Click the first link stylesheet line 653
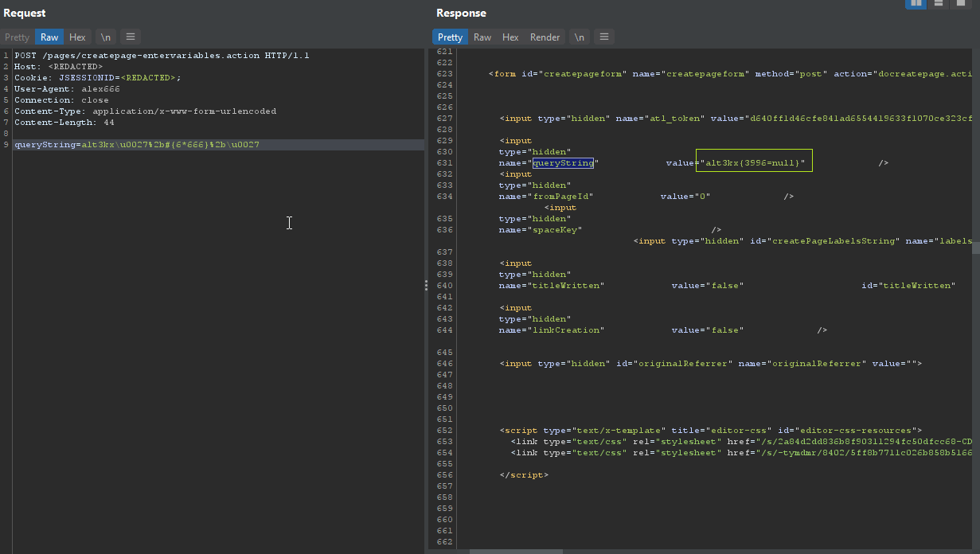Screen dimensions: 980x554 pos(741,442)
